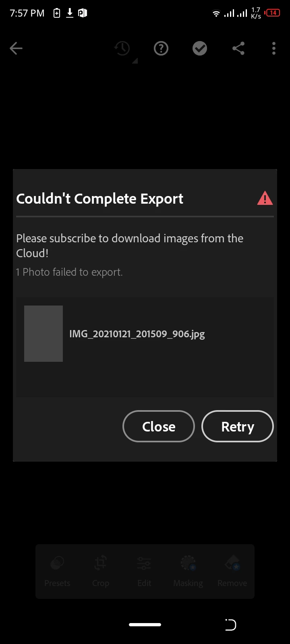
Task: Close the export error dialog
Action: [159, 426]
